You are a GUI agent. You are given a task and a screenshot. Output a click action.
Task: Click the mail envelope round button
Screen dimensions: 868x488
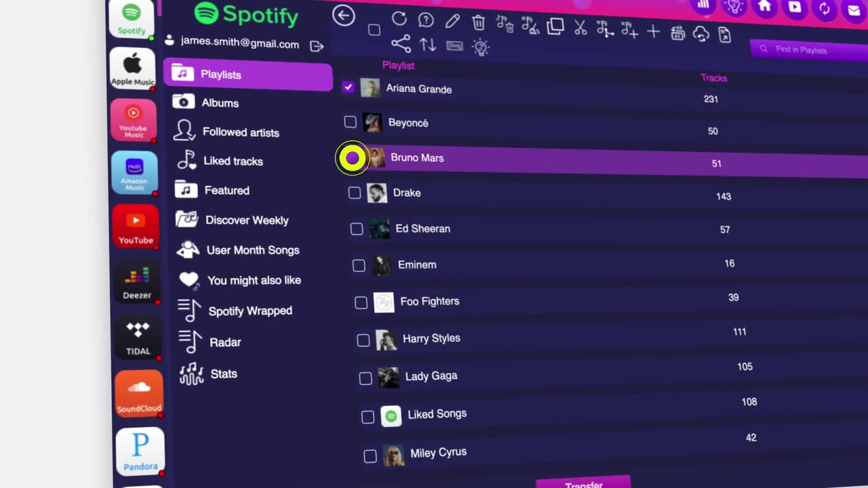click(x=854, y=10)
